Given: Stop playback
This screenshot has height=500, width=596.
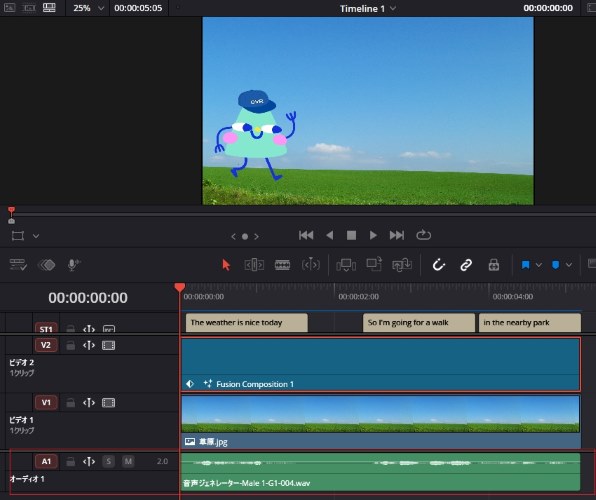Looking at the screenshot, I should (351, 235).
